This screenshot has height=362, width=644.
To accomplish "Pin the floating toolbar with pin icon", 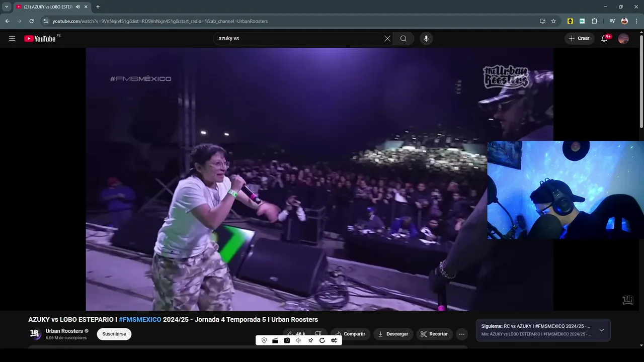I will coord(310,340).
